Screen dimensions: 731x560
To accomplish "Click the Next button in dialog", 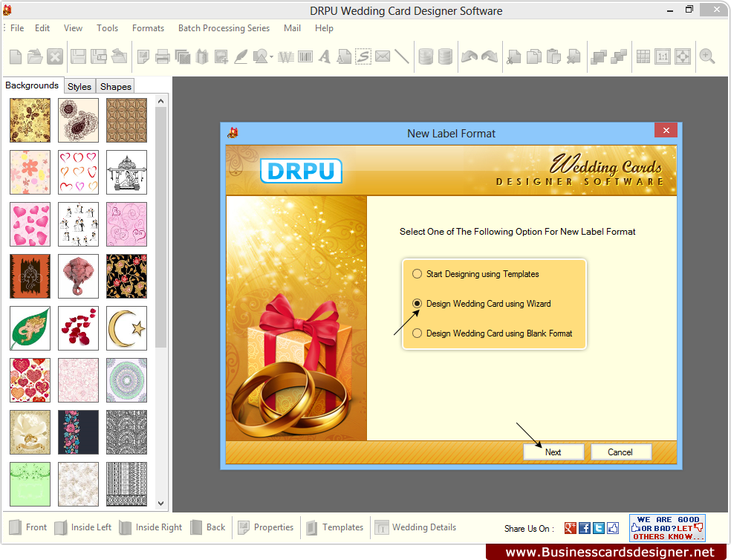I will click(x=553, y=452).
